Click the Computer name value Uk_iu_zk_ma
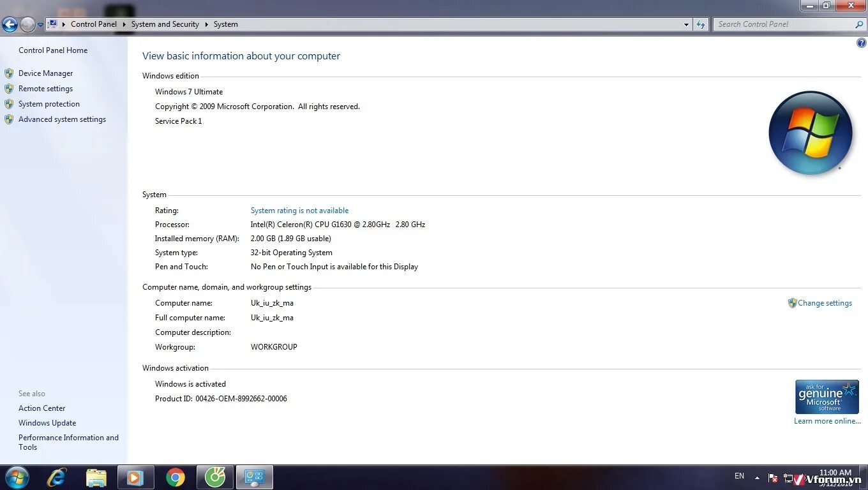Image resolution: width=868 pixels, height=490 pixels. coord(272,303)
